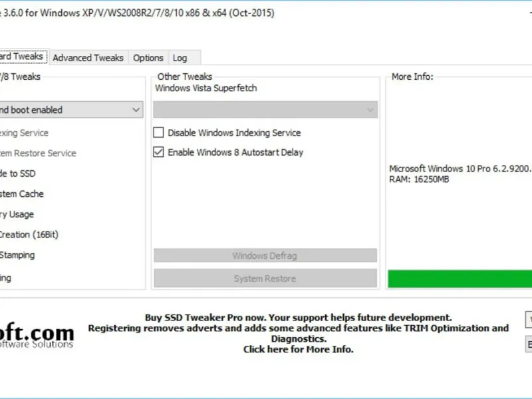Click the 'to SSD' option label
Screen dimensions: 532x399
[x=17, y=174]
